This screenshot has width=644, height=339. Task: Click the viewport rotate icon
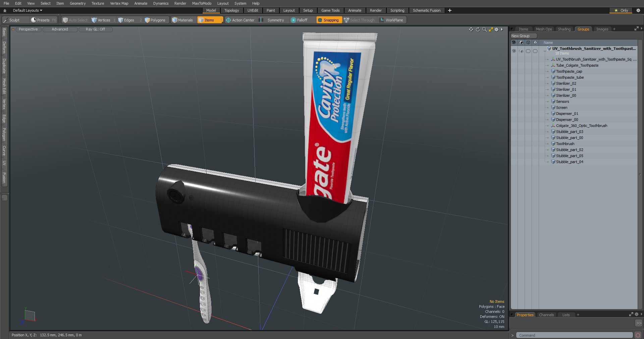pyautogui.click(x=478, y=29)
